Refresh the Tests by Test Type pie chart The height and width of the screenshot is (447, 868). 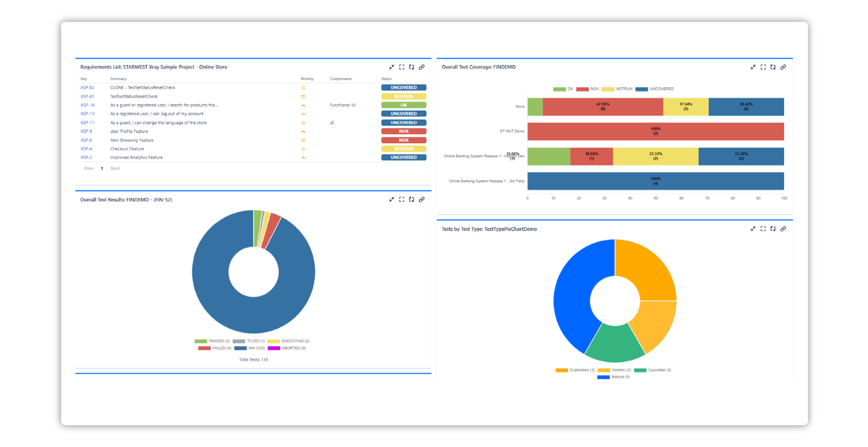point(773,229)
